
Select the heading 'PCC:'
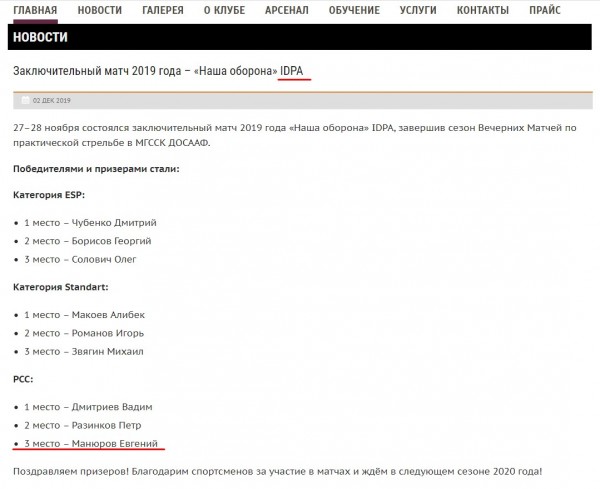(x=23, y=379)
